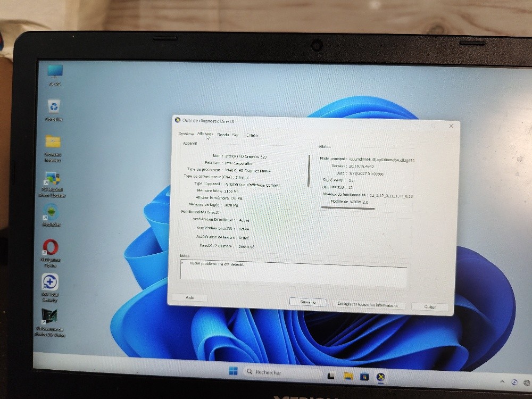The height and width of the screenshot is (399, 532).
Task: Click the Mémoire partagée 3028 MB value
Action: click(x=231, y=205)
